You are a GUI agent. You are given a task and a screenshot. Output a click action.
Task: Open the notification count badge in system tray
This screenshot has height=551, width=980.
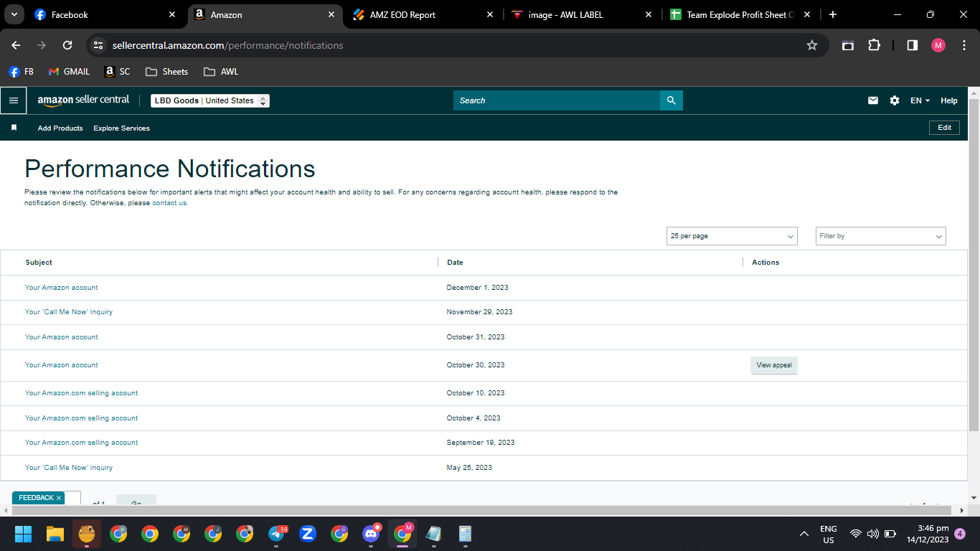tap(960, 534)
